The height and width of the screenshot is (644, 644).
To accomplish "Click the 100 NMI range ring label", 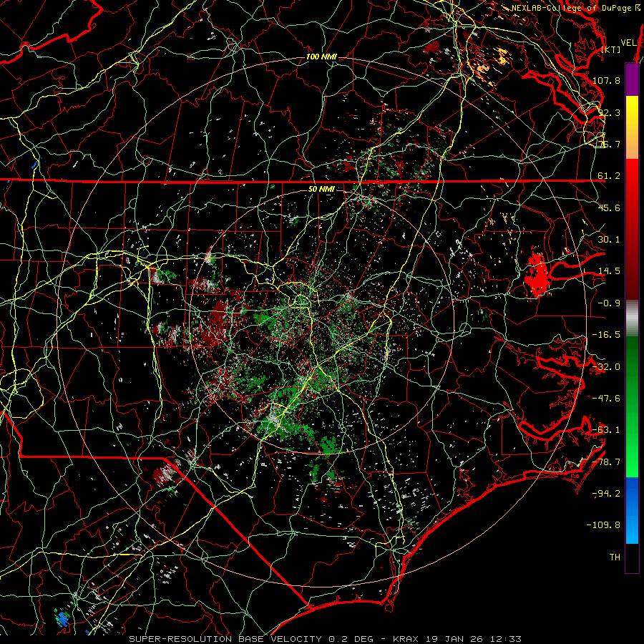I will (321, 57).
